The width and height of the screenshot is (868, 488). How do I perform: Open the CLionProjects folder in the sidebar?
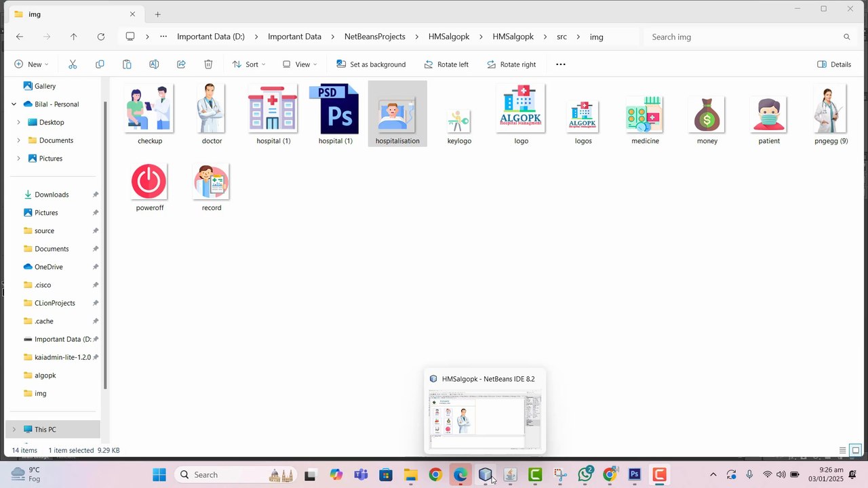[x=56, y=303]
